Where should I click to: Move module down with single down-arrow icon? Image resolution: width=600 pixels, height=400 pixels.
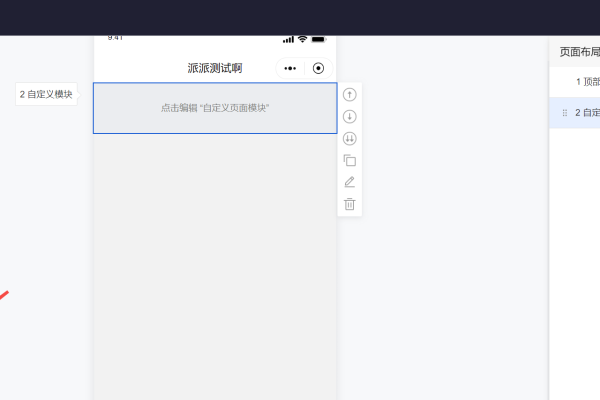pos(349,116)
